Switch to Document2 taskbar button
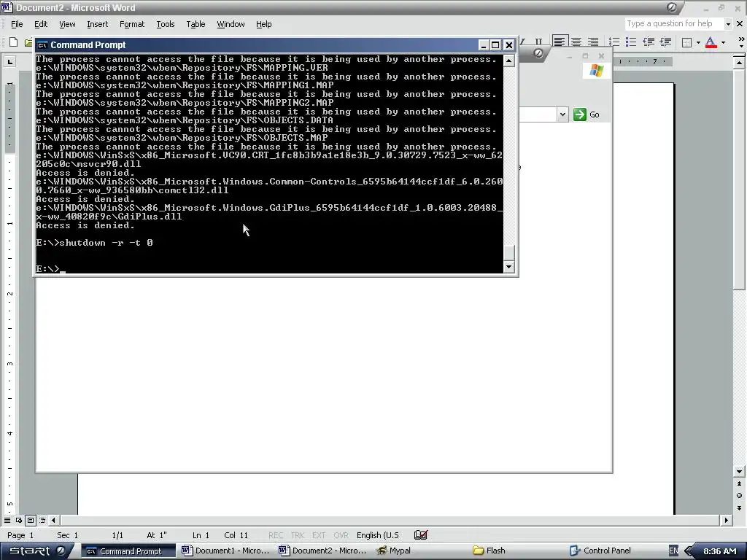The height and width of the screenshot is (560, 747). (323, 551)
